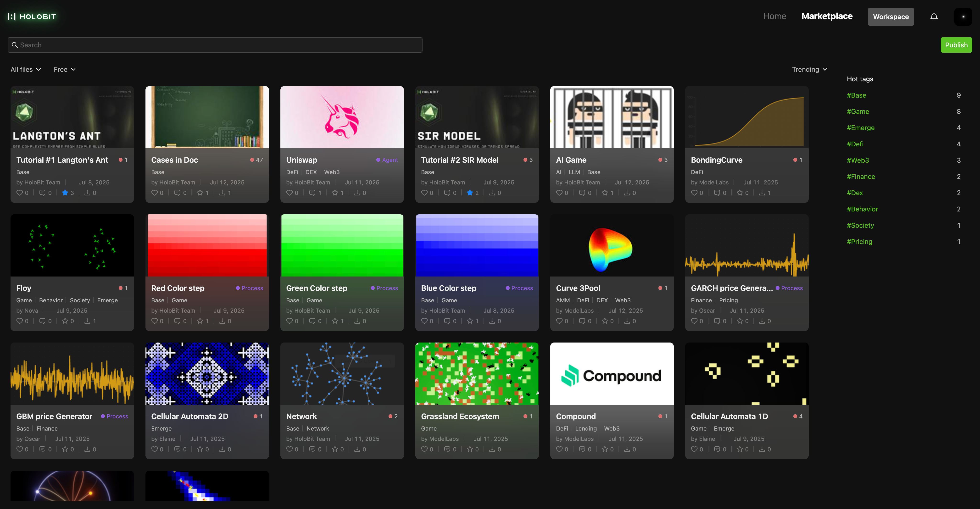Screen dimensions: 980x509
Task: Download the Compound model
Action: pos(627,449)
